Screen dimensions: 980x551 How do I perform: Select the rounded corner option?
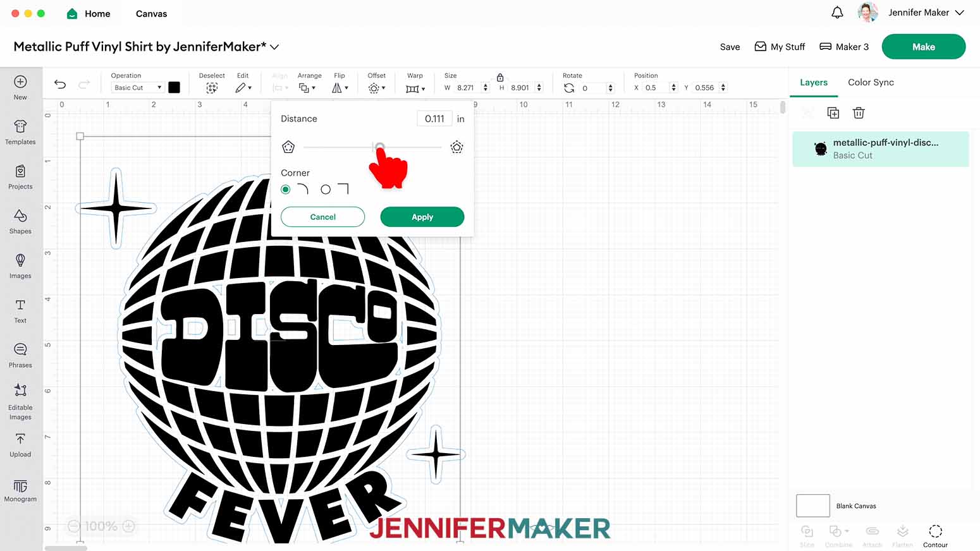[x=286, y=190]
